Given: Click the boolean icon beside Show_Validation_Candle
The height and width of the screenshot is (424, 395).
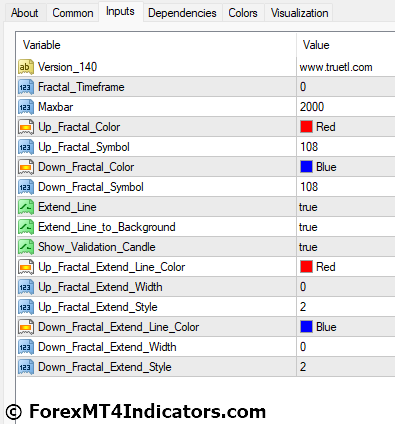Looking at the screenshot, I should pos(26,247).
